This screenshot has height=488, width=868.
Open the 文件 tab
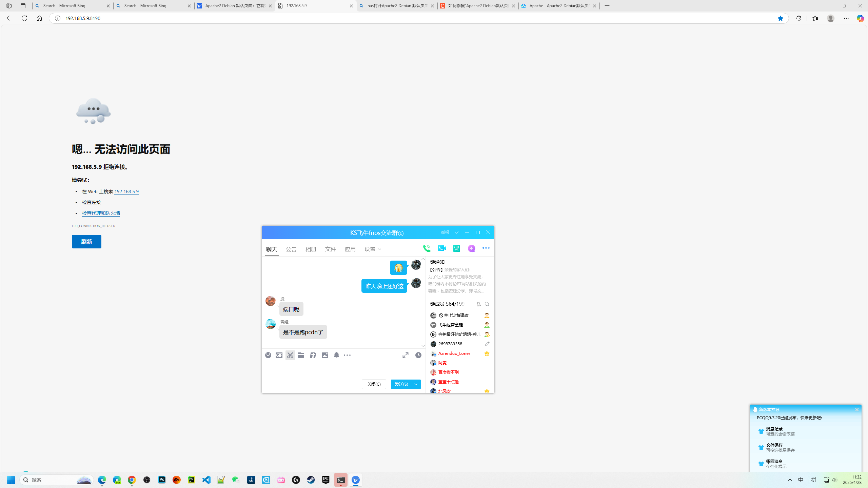331,249
